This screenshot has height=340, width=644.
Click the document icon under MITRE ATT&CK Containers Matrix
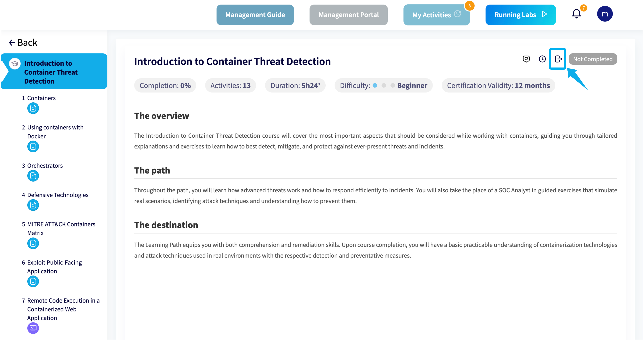(33, 243)
